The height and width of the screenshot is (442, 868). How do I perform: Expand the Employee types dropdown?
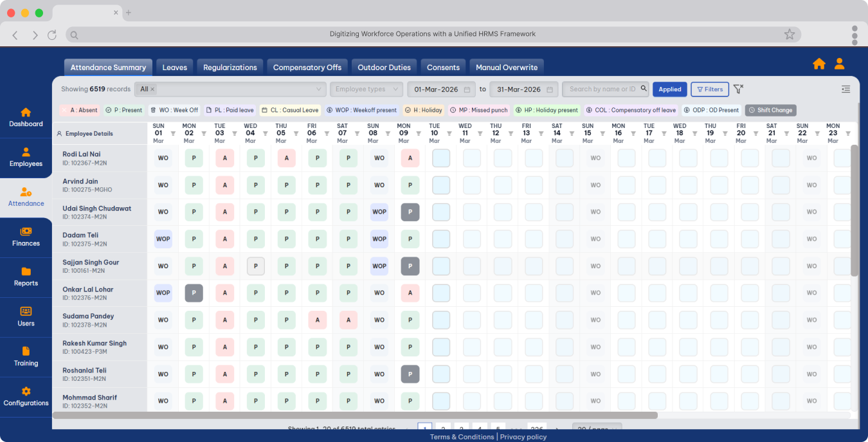(366, 89)
